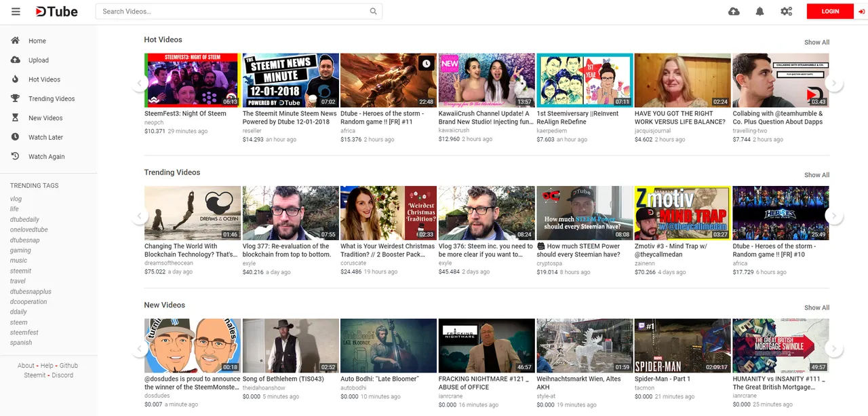Open Weihnachtsmarkt Wien thumbnail
This screenshot has height=416, width=868.
tap(585, 345)
